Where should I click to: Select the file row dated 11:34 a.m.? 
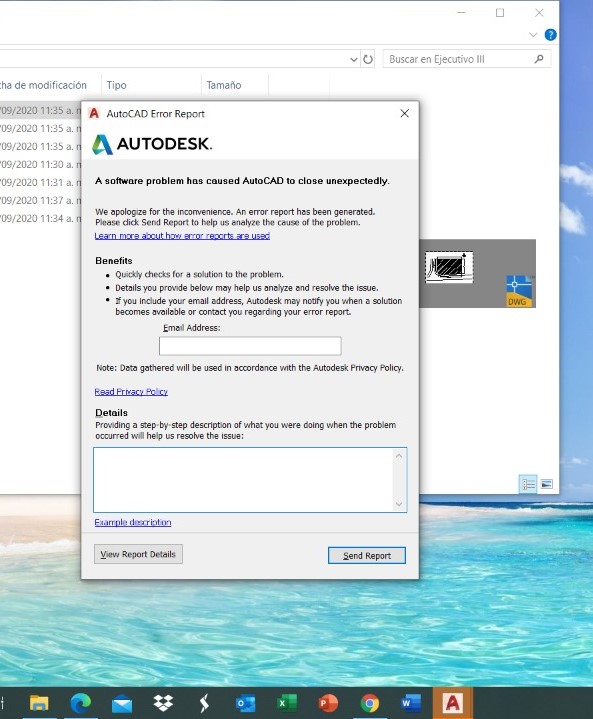40,218
